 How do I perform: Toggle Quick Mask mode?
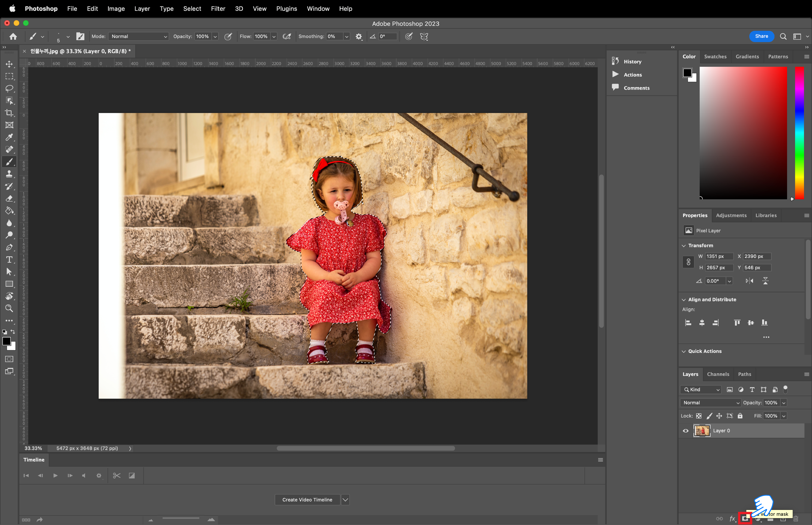pos(9,359)
